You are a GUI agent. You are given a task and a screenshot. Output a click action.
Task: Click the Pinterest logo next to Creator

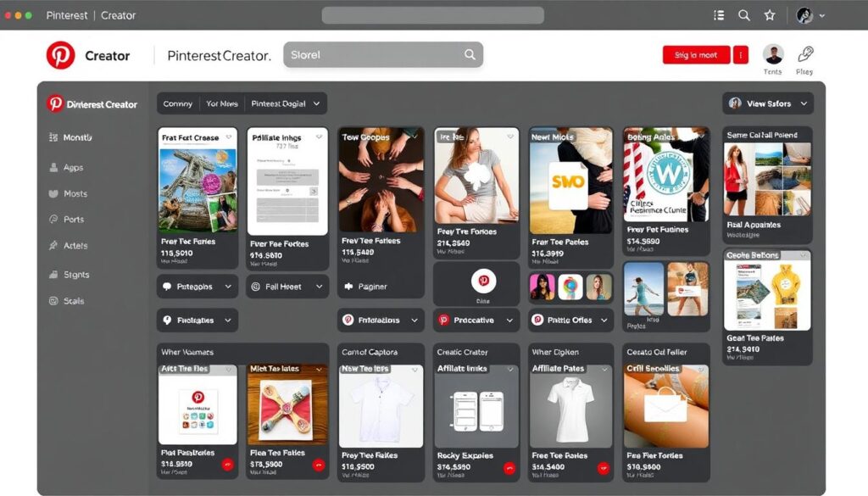(60, 55)
